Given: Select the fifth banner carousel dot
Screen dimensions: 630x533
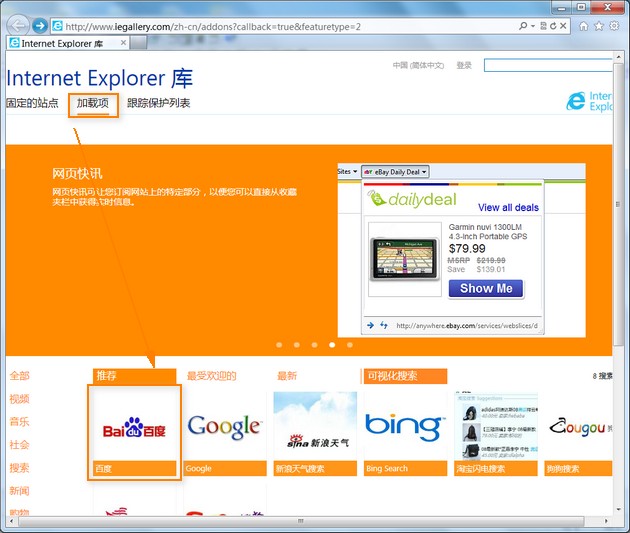Looking at the screenshot, I should pyautogui.click(x=350, y=345).
